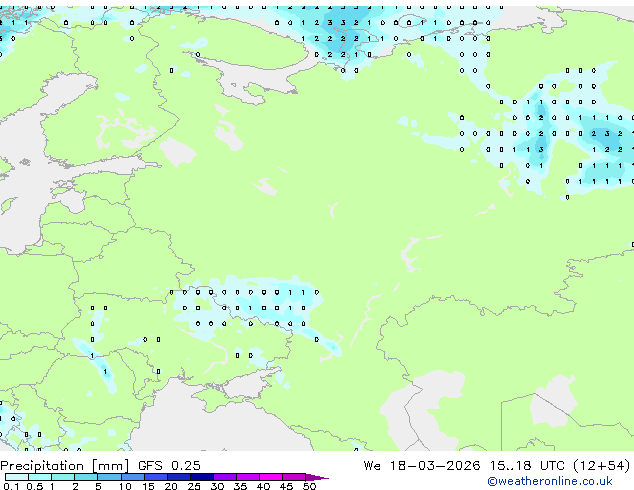This screenshot has width=634, height=490.
Task: Click the 40–45 mm magenta legend box
Action: pyautogui.click(x=271, y=477)
